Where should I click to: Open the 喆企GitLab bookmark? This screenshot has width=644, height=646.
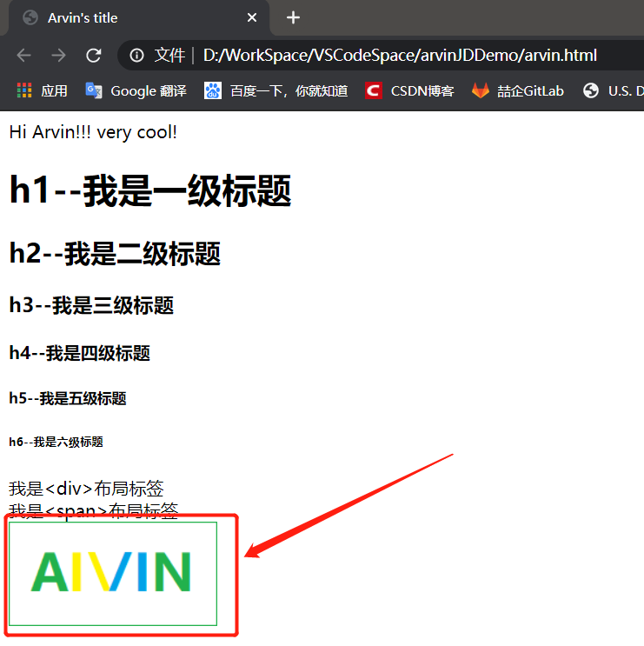[x=530, y=91]
